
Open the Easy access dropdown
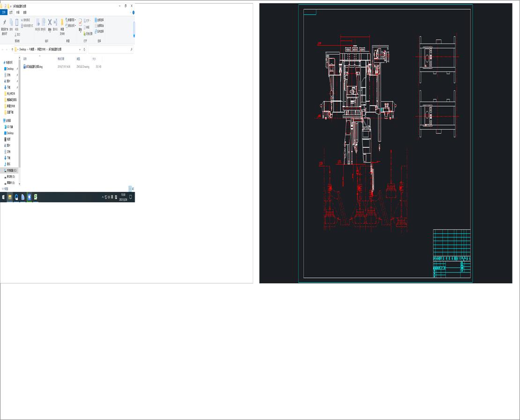tap(71, 26)
